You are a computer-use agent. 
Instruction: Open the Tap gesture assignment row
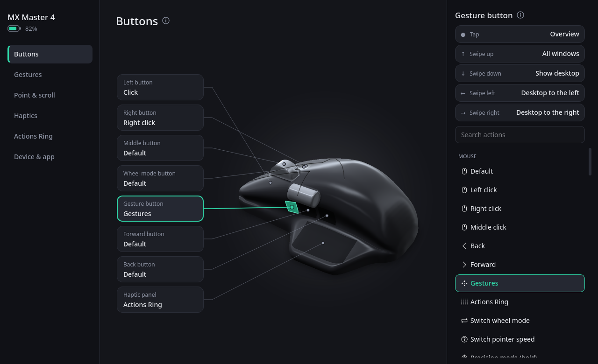(520, 34)
